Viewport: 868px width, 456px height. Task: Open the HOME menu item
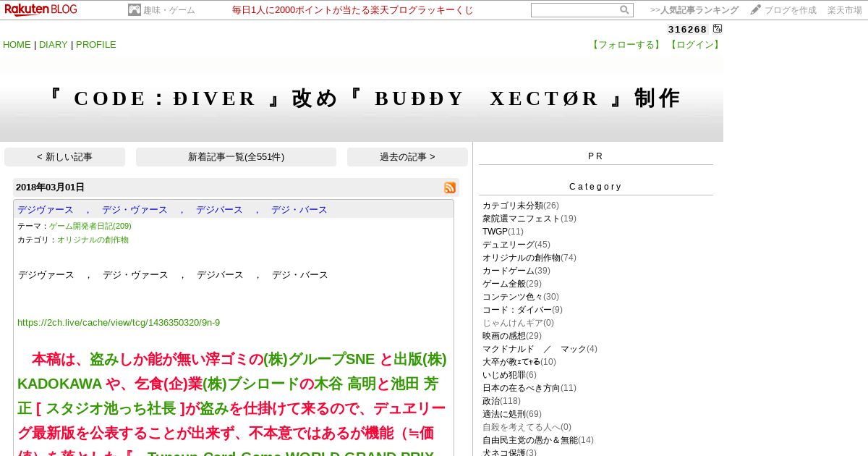pyautogui.click(x=17, y=44)
